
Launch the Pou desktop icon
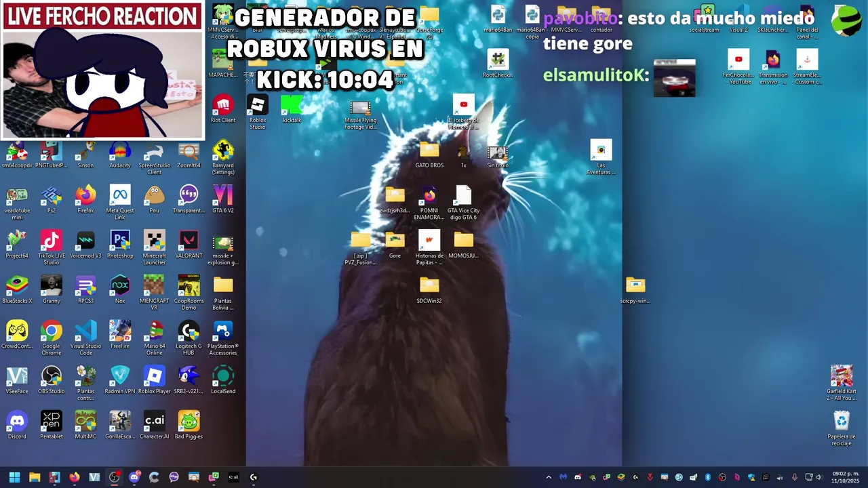pyautogui.click(x=155, y=200)
